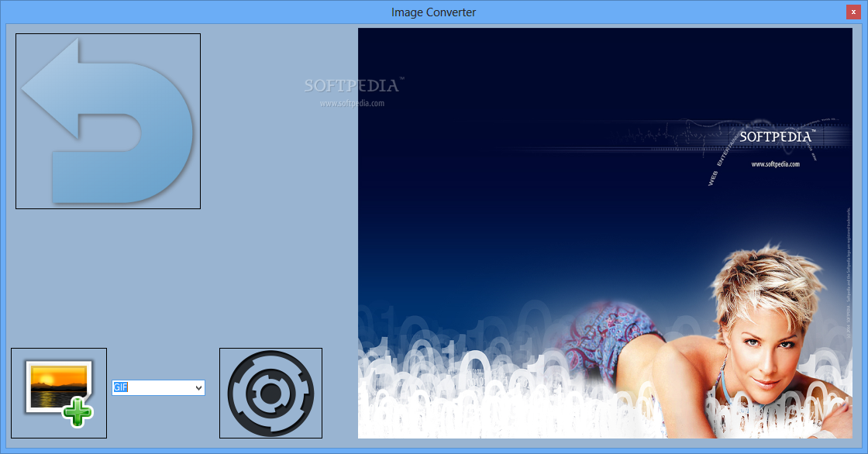Start conversion with the circular gear icon

click(x=270, y=393)
